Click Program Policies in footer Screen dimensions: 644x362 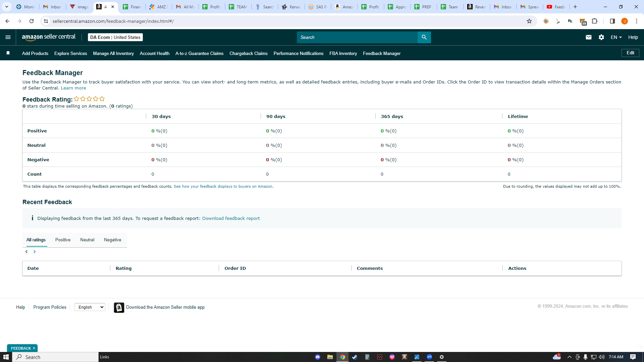[x=50, y=307]
